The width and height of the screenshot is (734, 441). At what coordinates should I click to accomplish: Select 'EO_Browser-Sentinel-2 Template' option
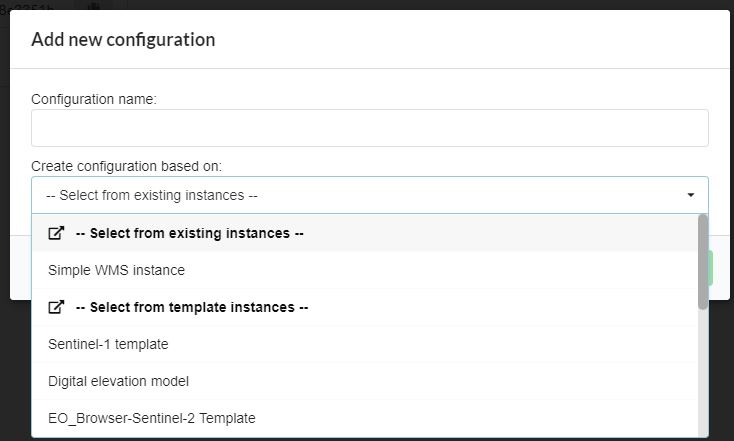tap(365, 418)
